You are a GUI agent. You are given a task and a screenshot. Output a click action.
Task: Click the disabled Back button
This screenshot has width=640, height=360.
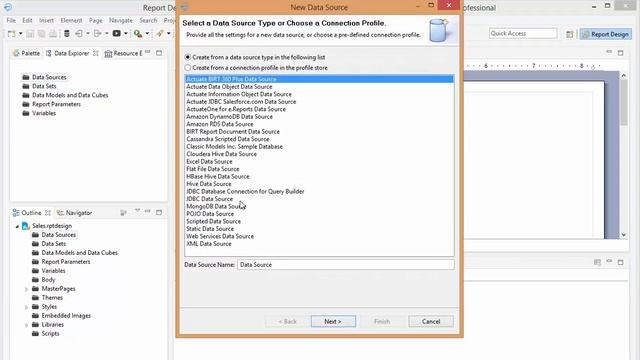pos(287,322)
